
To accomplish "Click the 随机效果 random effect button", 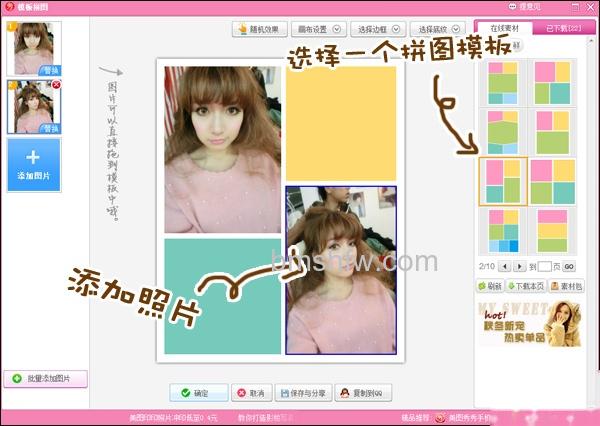I will pos(259,29).
